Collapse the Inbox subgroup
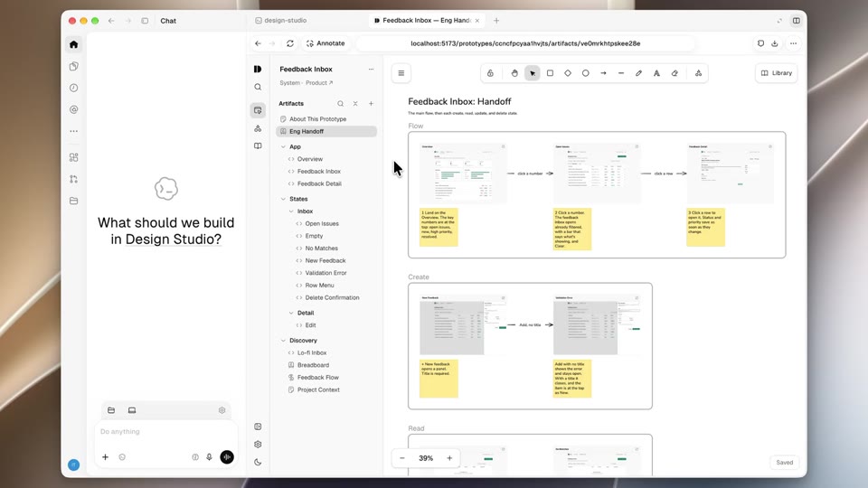Image resolution: width=868 pixels, height=488 pixels. point(291,211)
